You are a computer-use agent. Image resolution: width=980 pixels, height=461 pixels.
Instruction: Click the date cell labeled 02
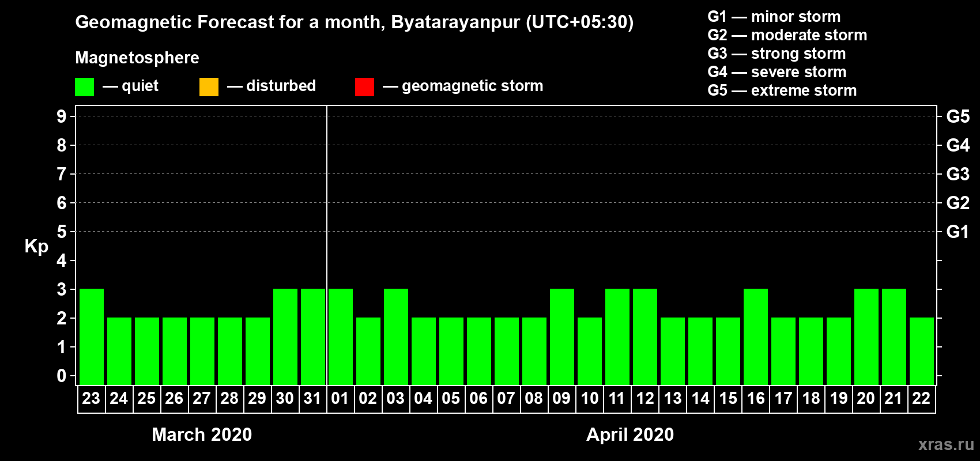pos(368,399)
